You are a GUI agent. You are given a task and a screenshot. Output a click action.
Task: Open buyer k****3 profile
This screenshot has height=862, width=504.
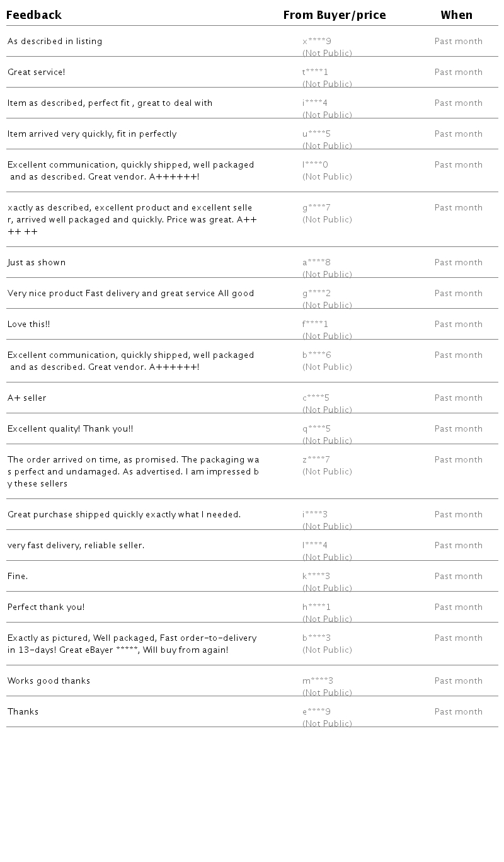pos(316,577)
